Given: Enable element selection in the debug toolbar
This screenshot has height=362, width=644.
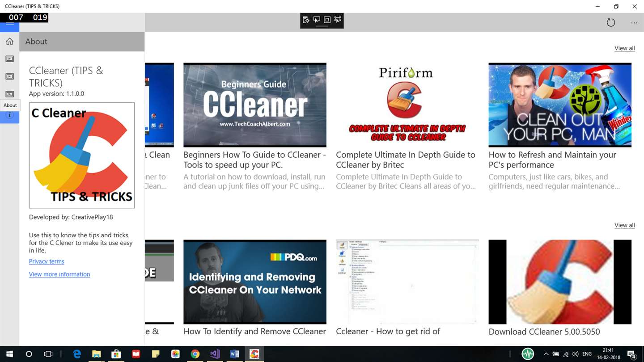Looking at the screenshot, I should [x=317, y=20].
